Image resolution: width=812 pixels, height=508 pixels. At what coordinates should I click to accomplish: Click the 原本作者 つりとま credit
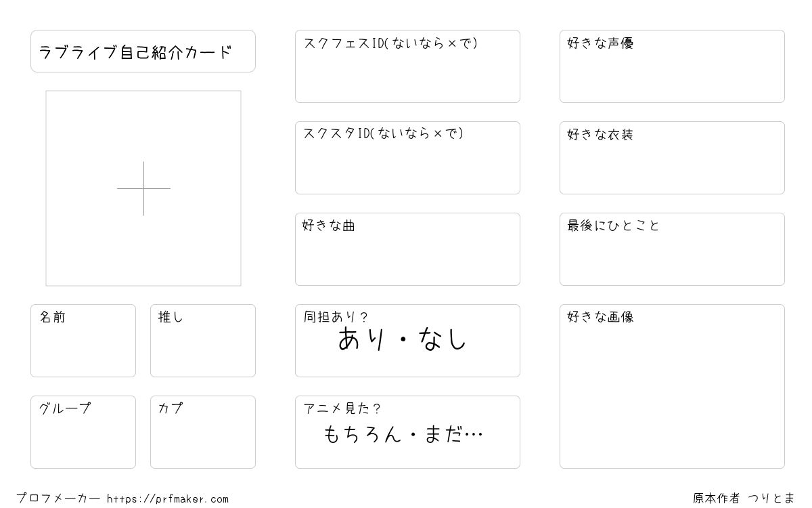tap(744, 499)
